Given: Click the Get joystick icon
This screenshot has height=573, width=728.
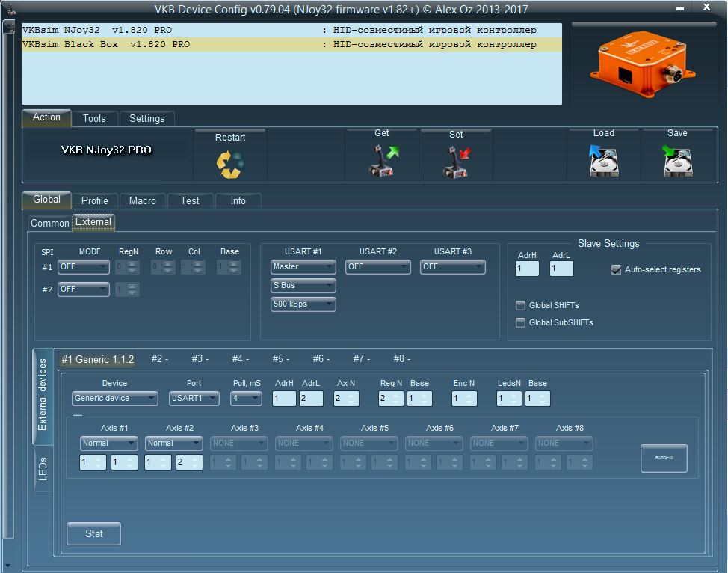Looking at the screenshot, I should (383, 161).
